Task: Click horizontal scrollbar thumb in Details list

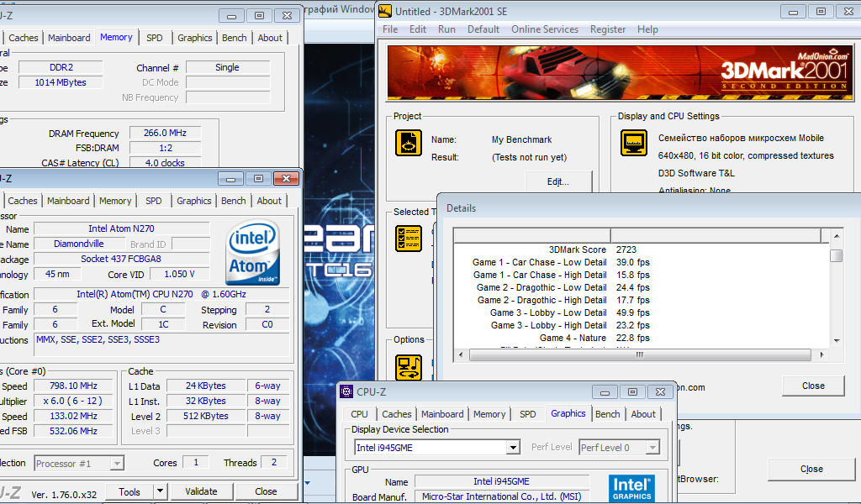Action: pos(640,354)
